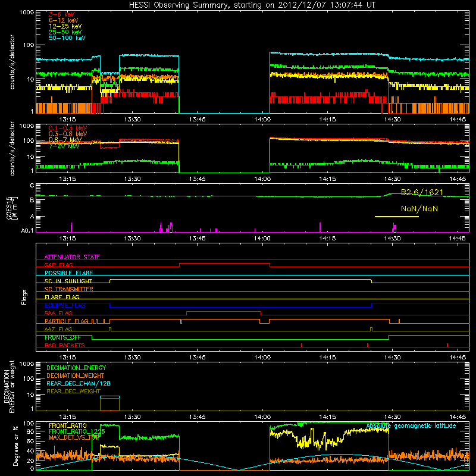The image size is (476, 476).
Task: Select the SAA_FLAG label
Action: tap(58, 313)
